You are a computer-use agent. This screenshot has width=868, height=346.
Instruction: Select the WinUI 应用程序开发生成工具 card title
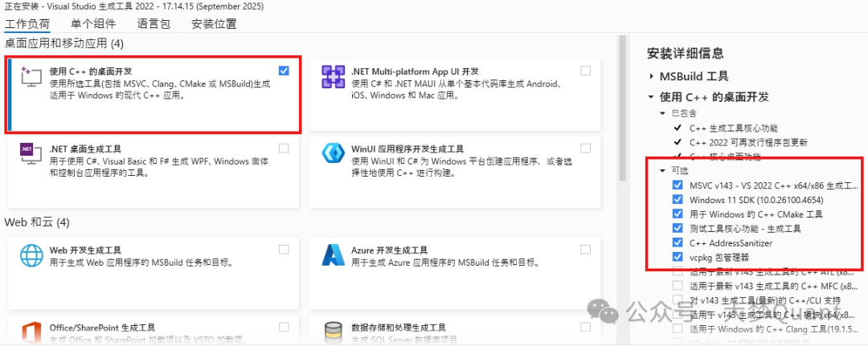(x=407, y=149)
